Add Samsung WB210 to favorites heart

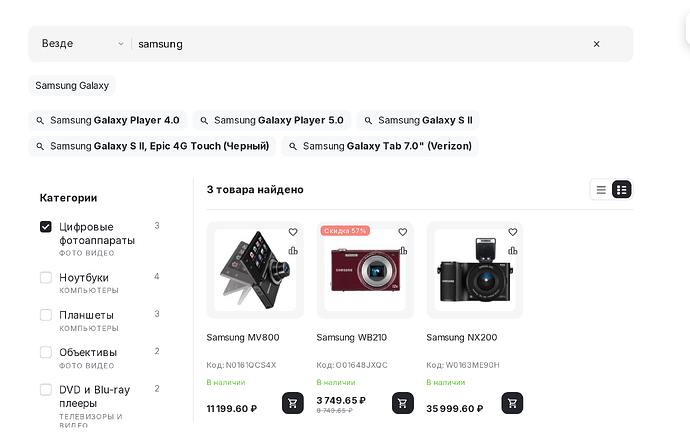coord(403,232)
